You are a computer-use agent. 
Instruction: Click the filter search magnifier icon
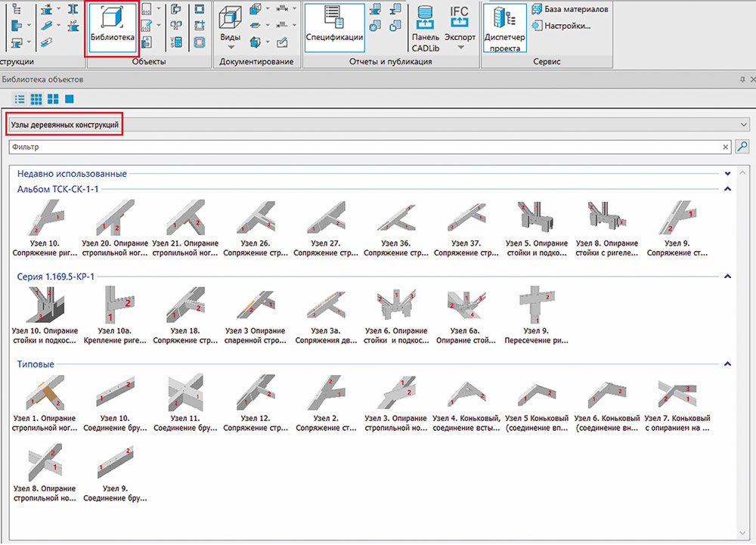[x=742, y=147]
